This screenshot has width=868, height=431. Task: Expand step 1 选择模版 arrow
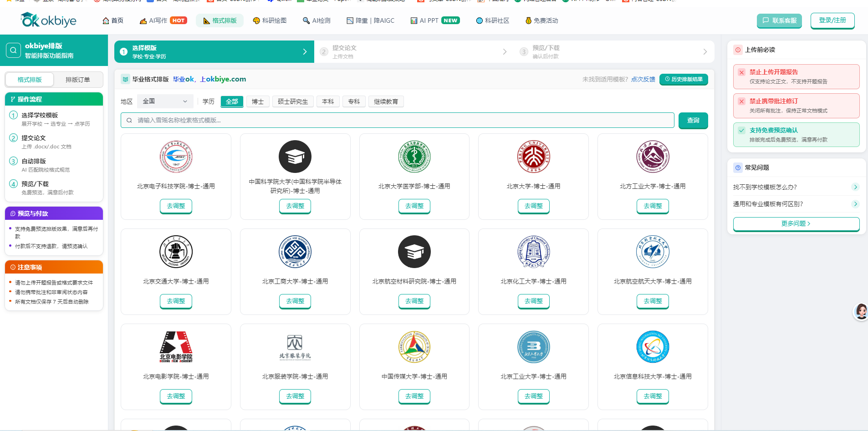[305, 52]
